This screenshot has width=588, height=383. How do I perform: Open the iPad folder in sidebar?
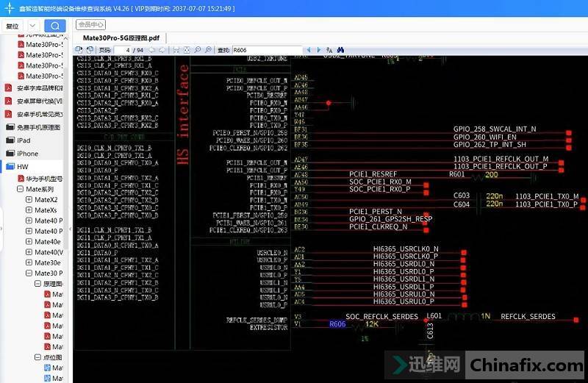click(x=24, y=140)
